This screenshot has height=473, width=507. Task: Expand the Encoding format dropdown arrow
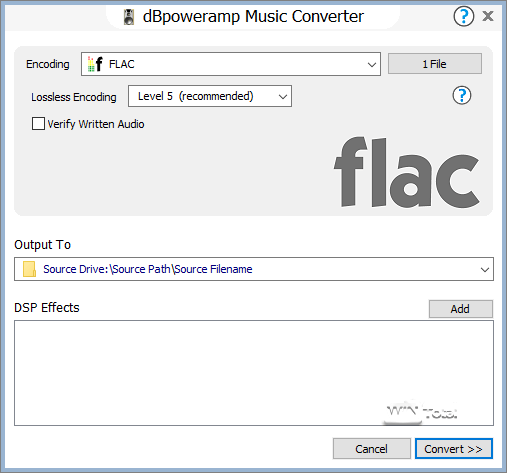[372, 64]
